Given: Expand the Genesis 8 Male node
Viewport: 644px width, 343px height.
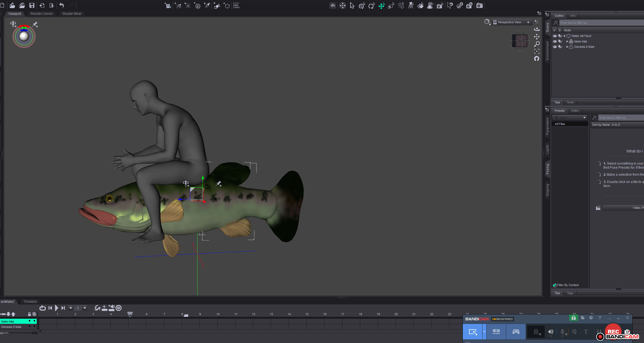Looking at the screenshot, I should [x=567, y=47].
